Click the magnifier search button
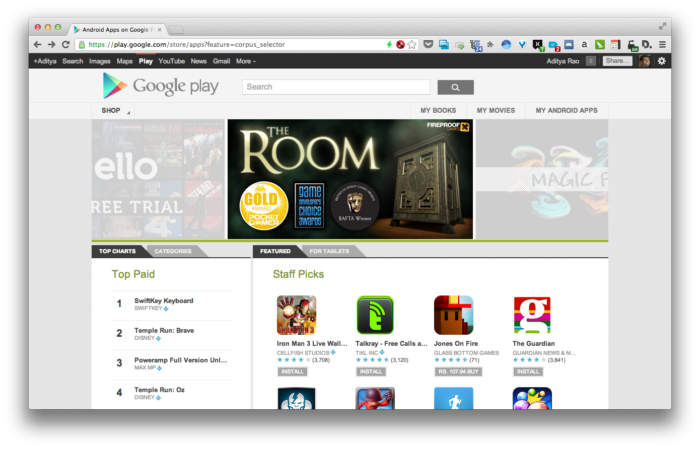Screen dimensions: 700x449 tap(455, 87)
